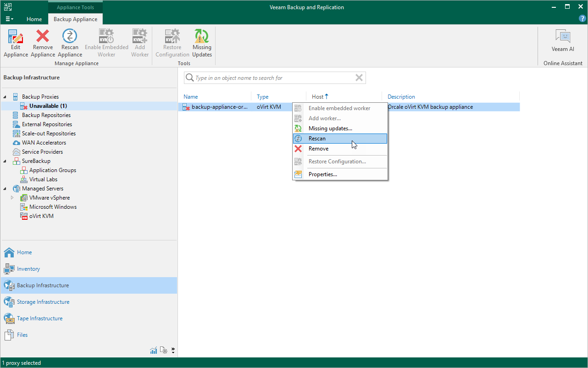
Task: Collapse the Managed Servers tree node
Action: tap(5, 189)
